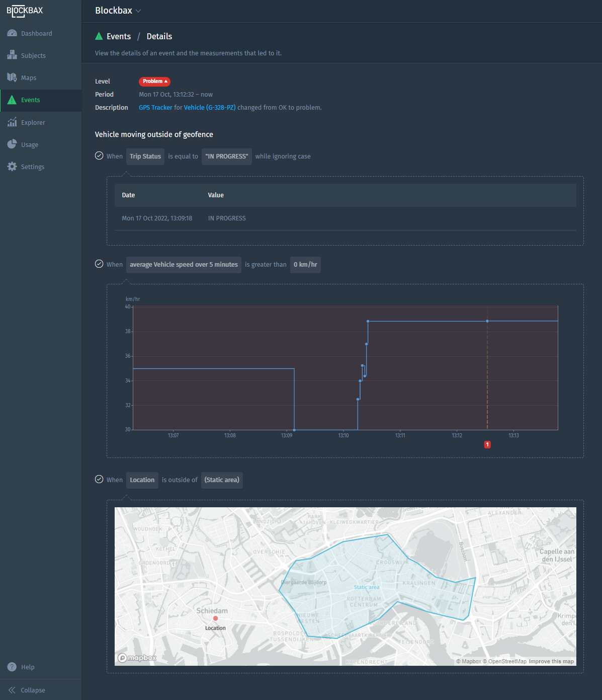Open Dashboard via its gauge icon
Viewport: 602px width, 700px height.
12,33
